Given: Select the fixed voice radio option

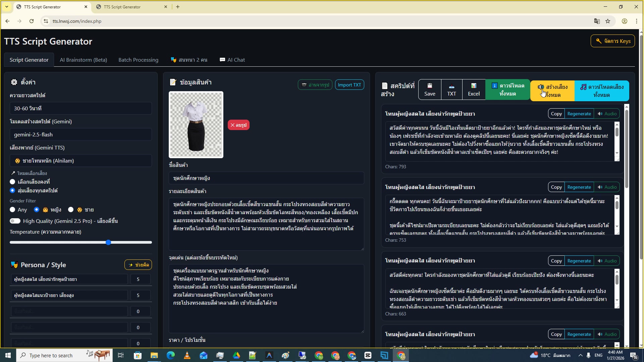Looking at the screenshot, I should [x=13, y=182].
